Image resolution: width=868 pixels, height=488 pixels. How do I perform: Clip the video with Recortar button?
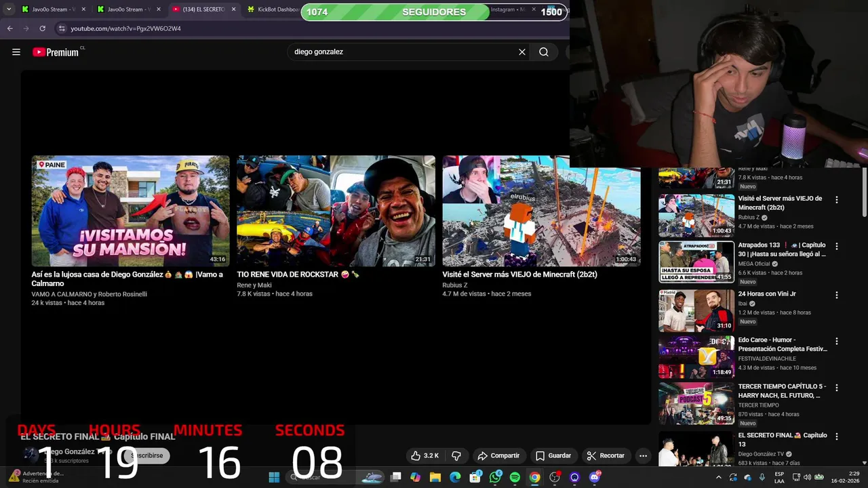pyautogui.click(x=606, y=455)
